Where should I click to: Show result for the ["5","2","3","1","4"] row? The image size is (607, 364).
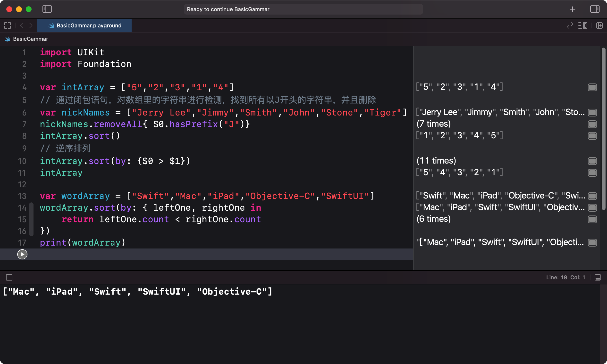(x=592, y=87)
